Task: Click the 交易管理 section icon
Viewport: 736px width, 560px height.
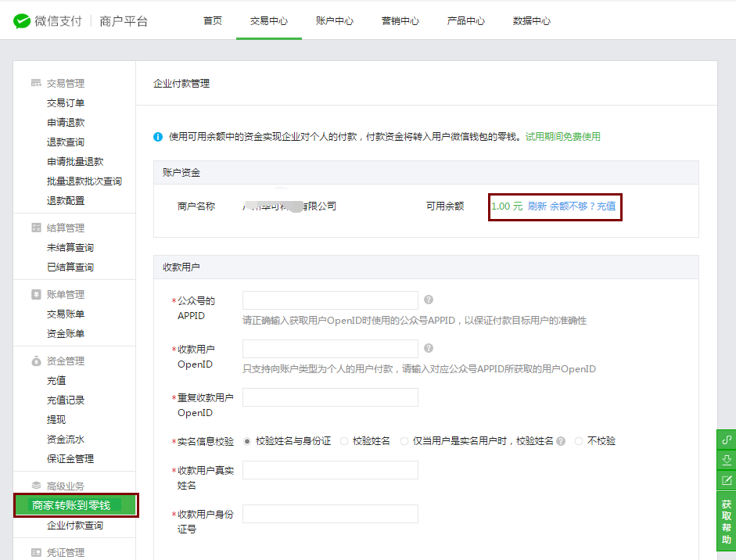Action: click(x=36, y=83)
